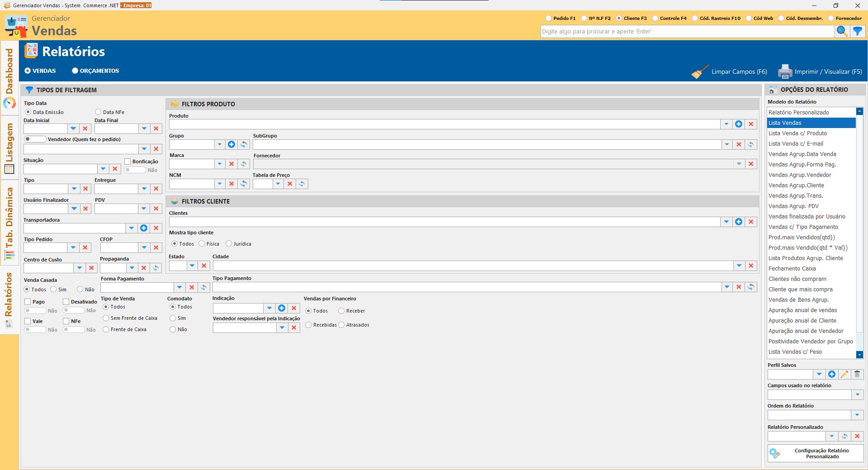Select Vendas Agrup.Vendedor in report model list
Screen dimensions: 868x470
click(x=800, y=175)
